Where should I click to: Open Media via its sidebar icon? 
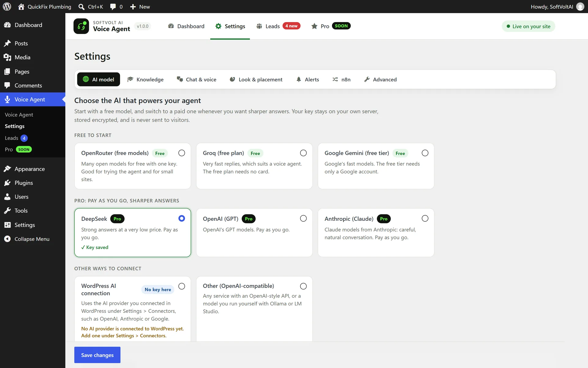[x=7, y=57]
